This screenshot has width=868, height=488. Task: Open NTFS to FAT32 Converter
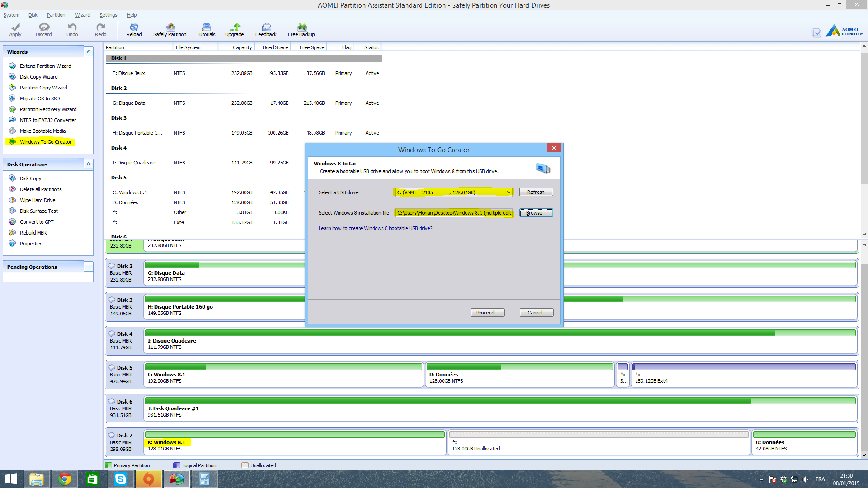click(47, 120)
